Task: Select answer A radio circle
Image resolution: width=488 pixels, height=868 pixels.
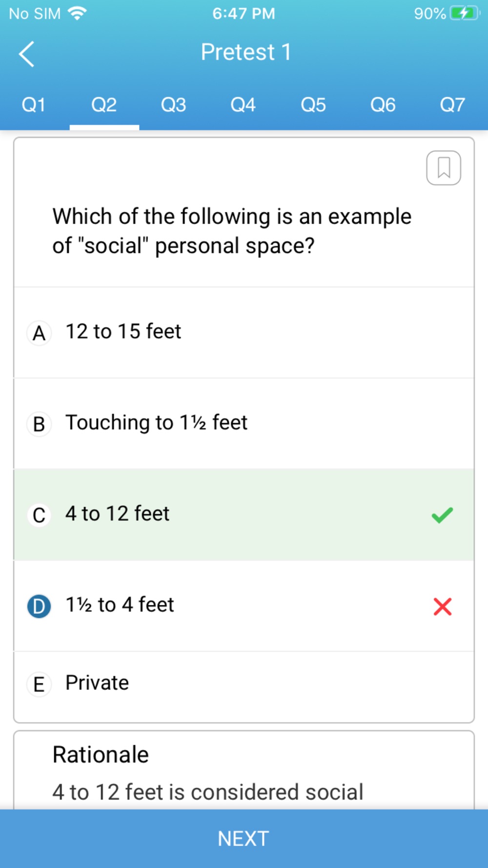Action: pyautogui.click(x=39, y=333)
